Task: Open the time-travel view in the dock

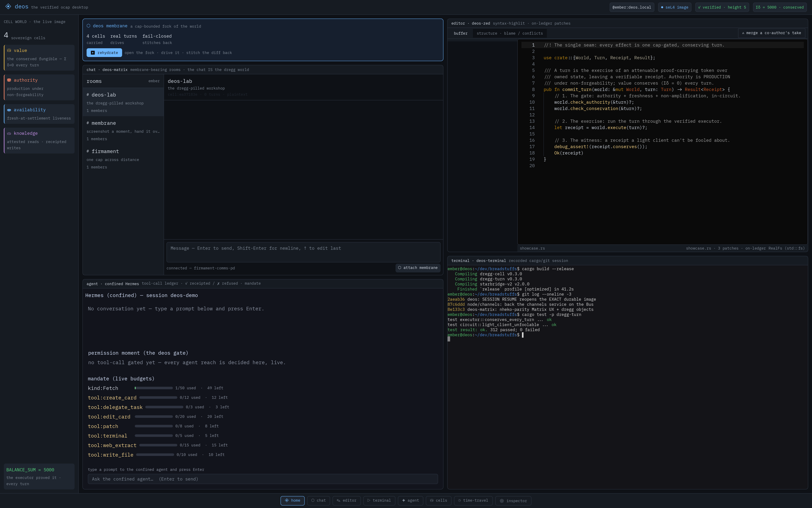Action: click(x=473, y=500)
